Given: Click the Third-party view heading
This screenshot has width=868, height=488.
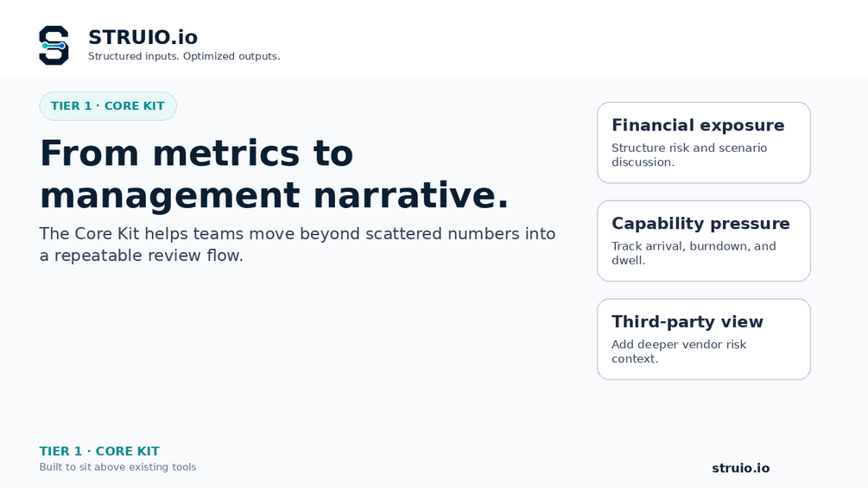Looking at the screenshot, I should [x=687, y=322].
